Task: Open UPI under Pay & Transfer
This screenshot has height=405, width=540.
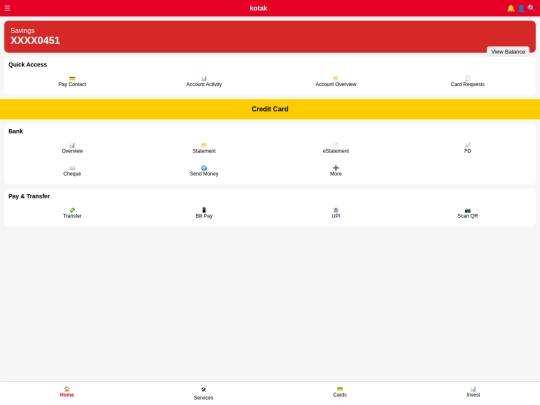Action: tap(336, 213)
